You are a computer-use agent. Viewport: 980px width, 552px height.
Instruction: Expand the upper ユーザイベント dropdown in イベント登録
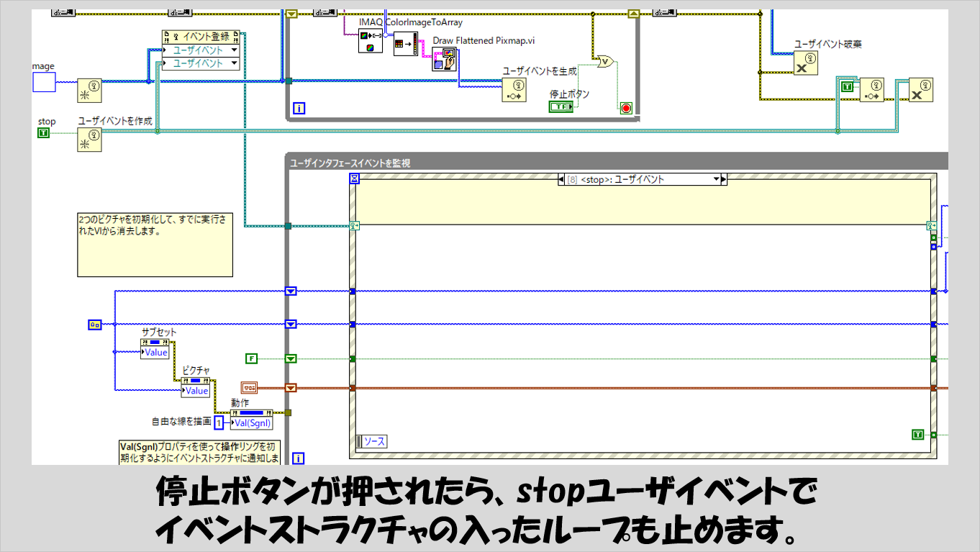232,50
